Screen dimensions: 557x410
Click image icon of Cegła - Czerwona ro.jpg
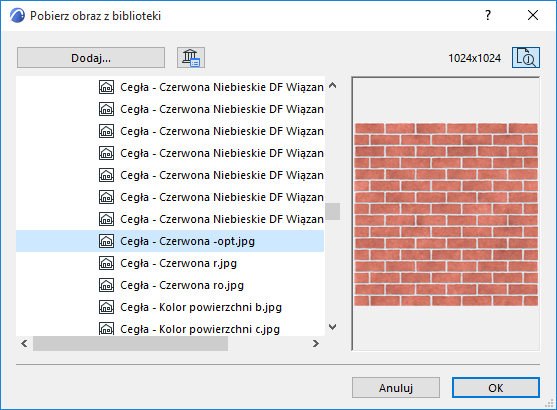[x=106, y=285]
